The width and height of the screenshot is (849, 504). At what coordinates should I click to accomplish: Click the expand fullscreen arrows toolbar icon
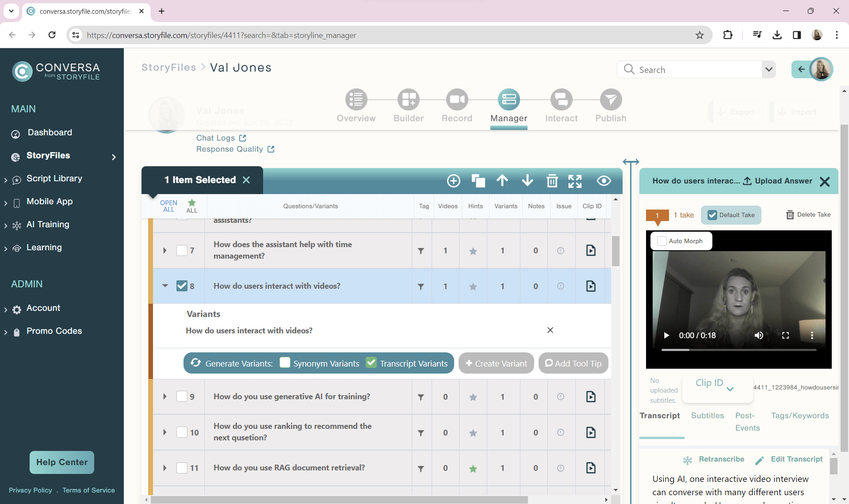575,181
